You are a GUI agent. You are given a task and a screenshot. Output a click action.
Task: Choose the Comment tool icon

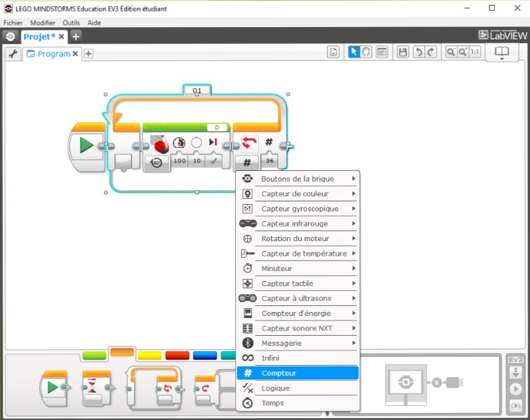pyautogui.click(x=382, y=52)
